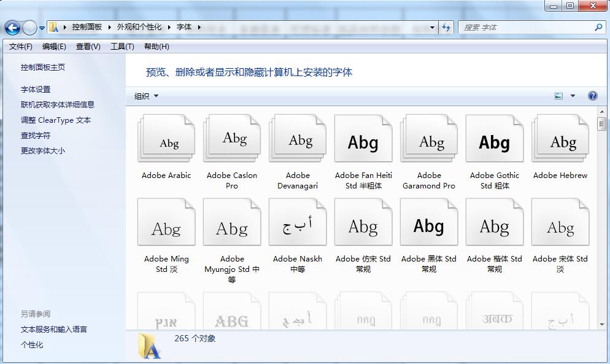Expand the arrow before 控制面板 breadcrumb
610x364 pixels.
click(x=64, y=27)
